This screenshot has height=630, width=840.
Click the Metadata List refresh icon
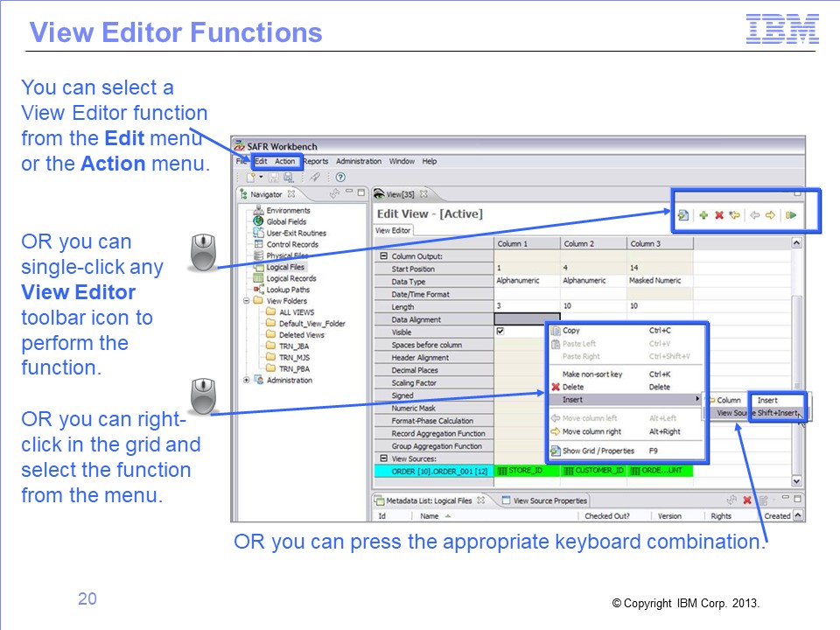[731, 500]
